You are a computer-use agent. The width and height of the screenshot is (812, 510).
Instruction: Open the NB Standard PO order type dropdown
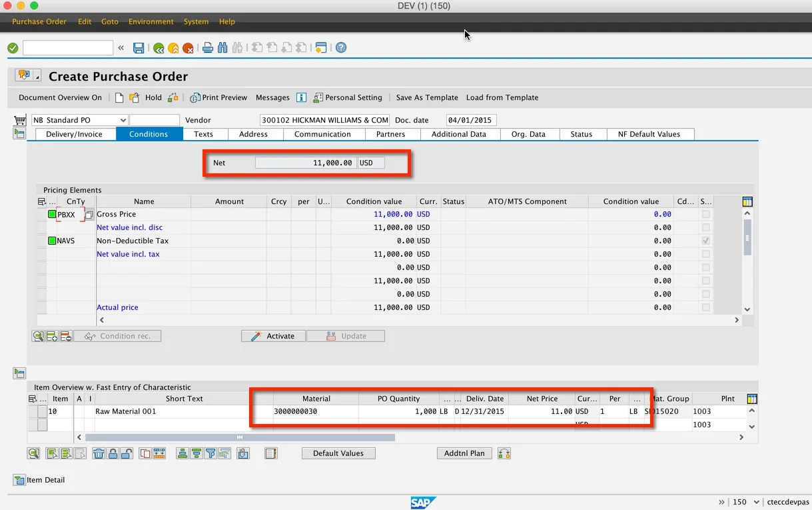click(123, 120)
